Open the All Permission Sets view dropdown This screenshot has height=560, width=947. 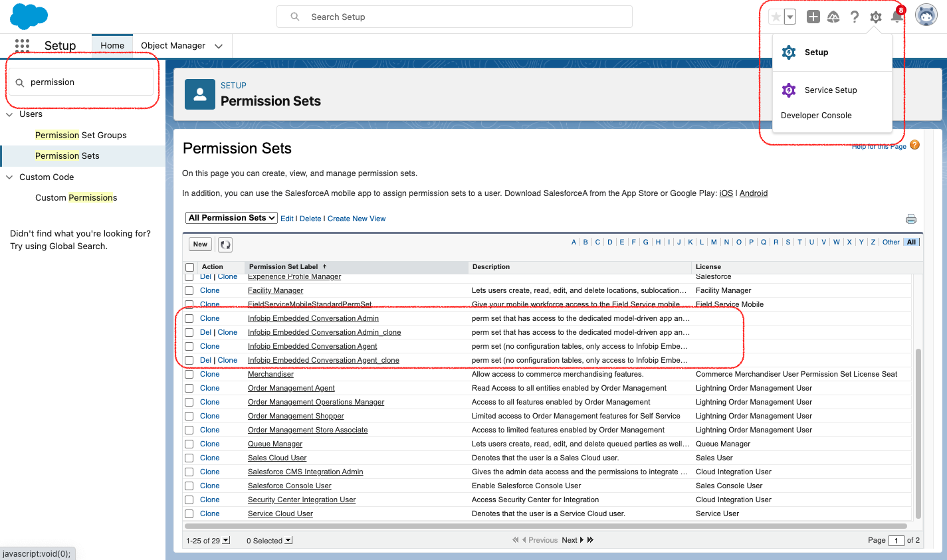click(231, 218)
